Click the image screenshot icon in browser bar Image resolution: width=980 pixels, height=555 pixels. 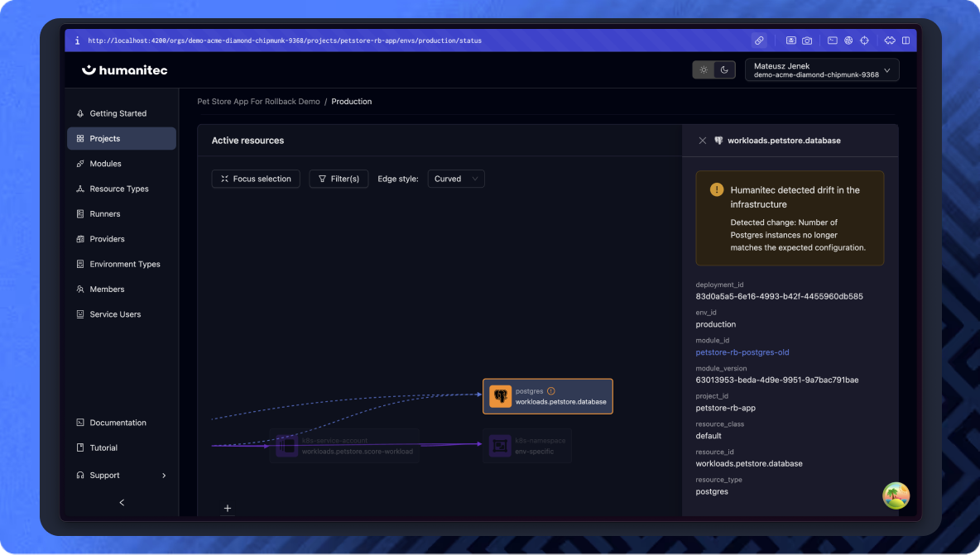coord(790,41)
